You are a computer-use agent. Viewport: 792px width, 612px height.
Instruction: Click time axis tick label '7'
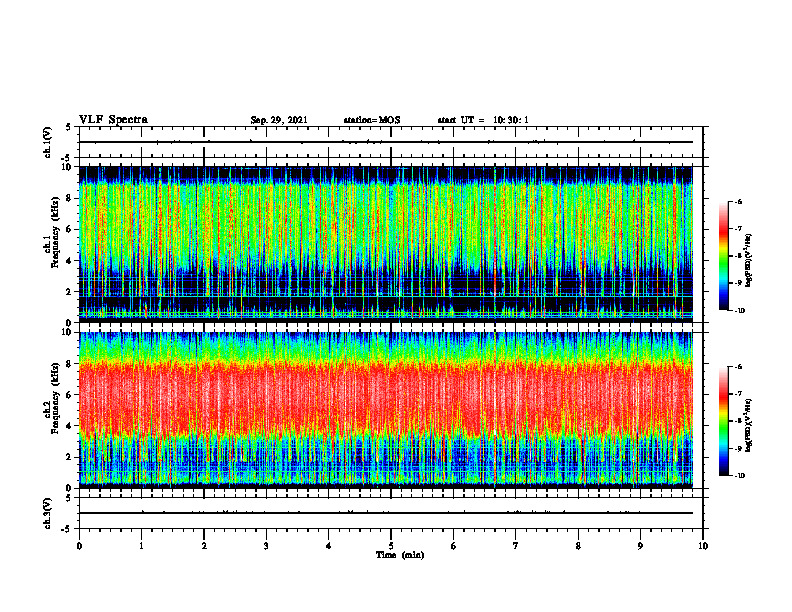pos(516,546)
